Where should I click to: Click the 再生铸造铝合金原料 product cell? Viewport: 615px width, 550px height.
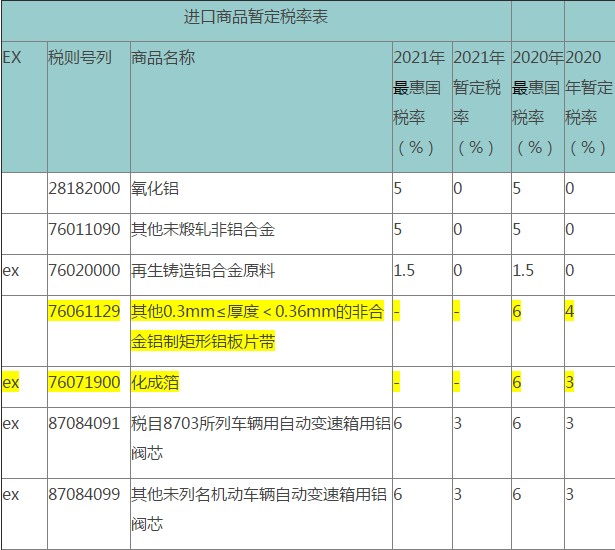coord(203,271)
